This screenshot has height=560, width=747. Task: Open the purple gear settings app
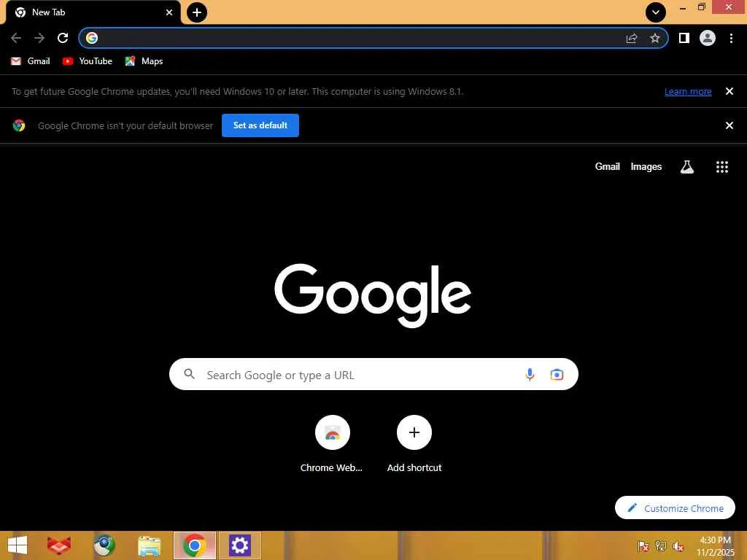pyautogui.click(x=239, y=545)
